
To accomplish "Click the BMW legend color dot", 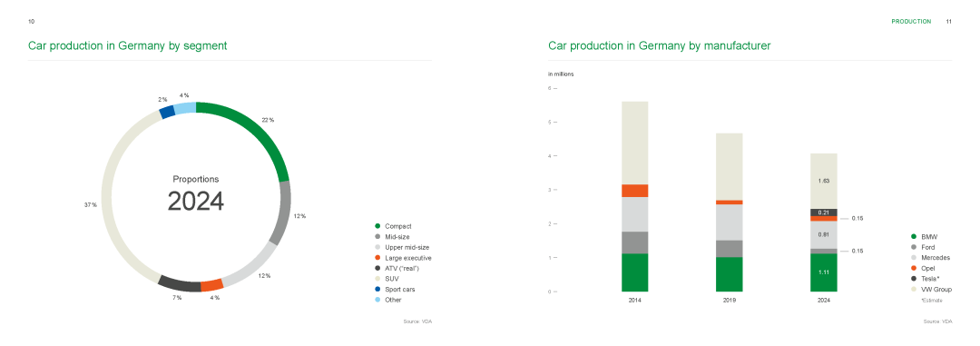I will tap(914, 236).
